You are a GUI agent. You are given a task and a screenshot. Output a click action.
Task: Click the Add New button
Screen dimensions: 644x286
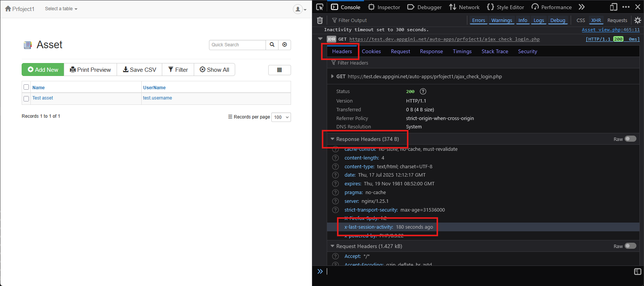click(43, 70)
